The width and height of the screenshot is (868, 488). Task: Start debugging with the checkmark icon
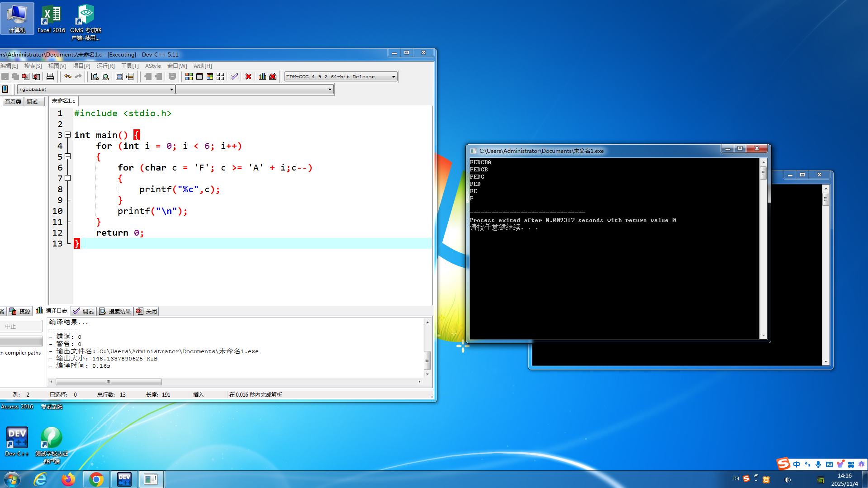click(x=234, y=76)
